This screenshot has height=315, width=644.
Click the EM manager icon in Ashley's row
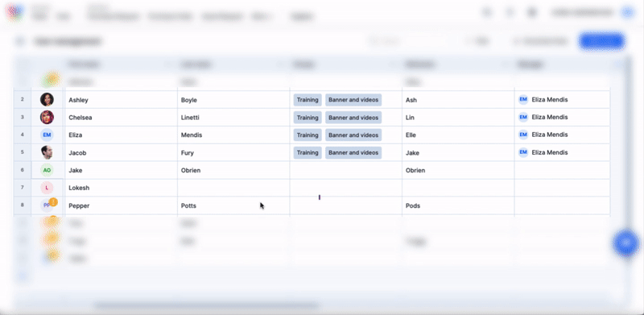coord(522,100)
